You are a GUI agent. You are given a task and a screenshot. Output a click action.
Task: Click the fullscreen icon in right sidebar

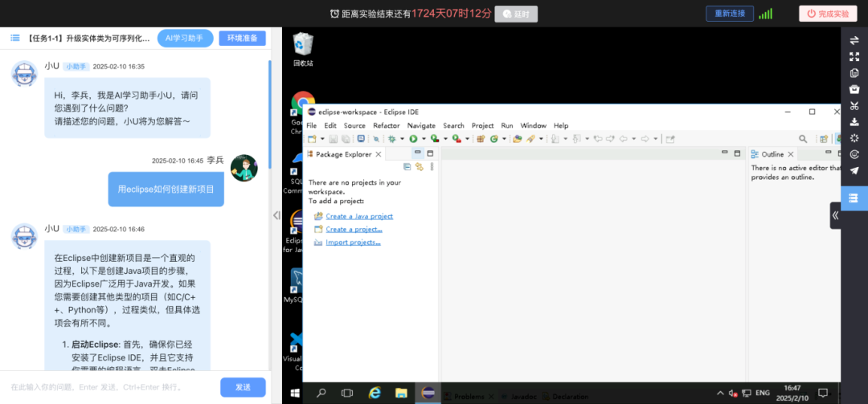[x=854, y=56]
